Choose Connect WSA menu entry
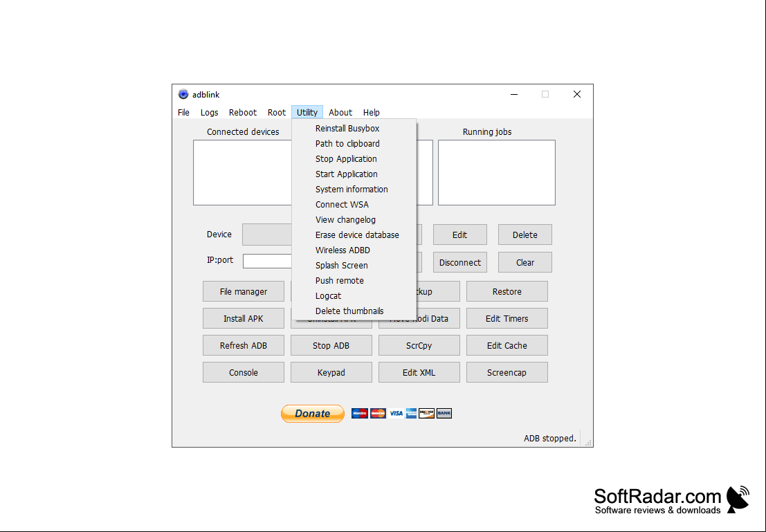766x532 pixels. (354, 204)
